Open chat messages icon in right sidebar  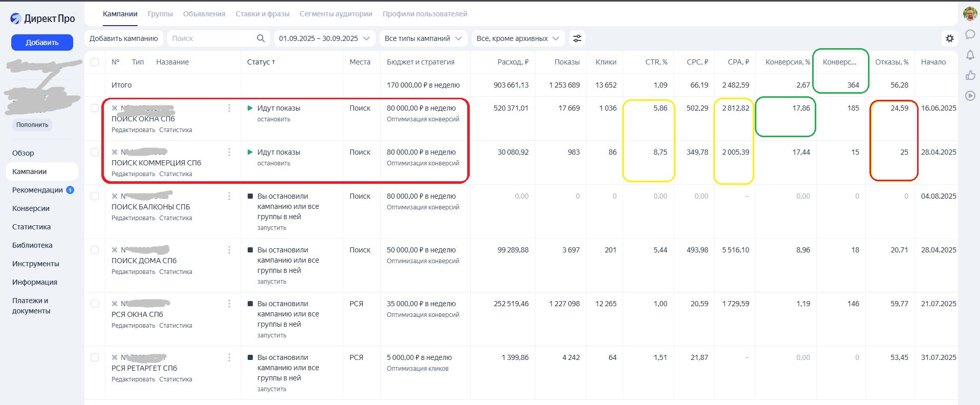click(x=970, y=34)
